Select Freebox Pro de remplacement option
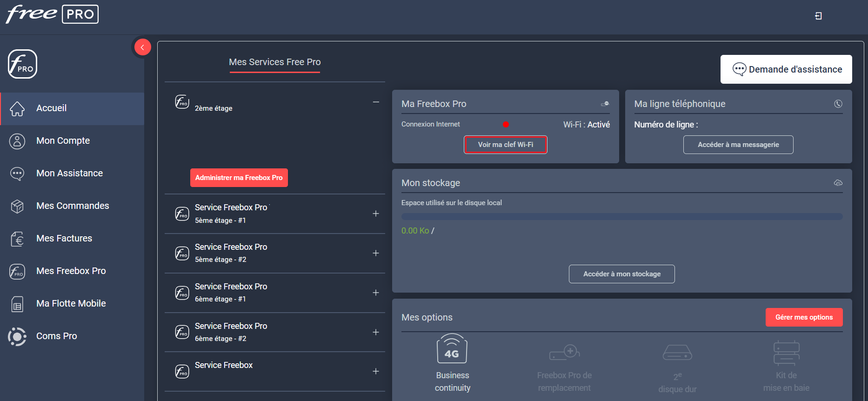The image size is (868, 401). [x=564, y=368]
